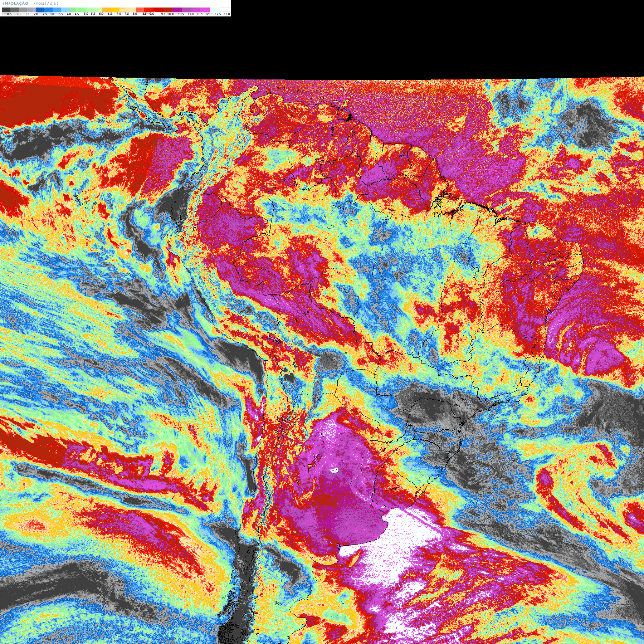Click the 11.0 legend value
This screenshot has width=644, height=644.
191,14
